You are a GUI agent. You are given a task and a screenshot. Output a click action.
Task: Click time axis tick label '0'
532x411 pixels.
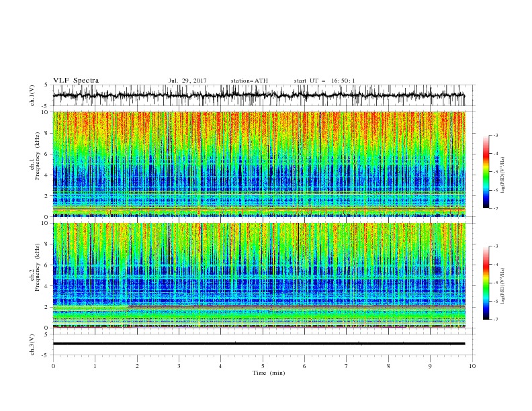(53, 366)
